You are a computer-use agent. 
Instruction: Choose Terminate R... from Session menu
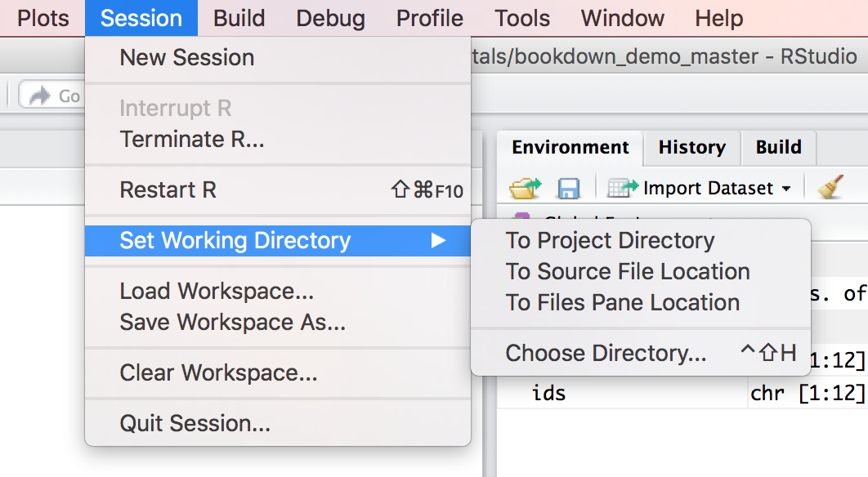(x=278, y=140)
